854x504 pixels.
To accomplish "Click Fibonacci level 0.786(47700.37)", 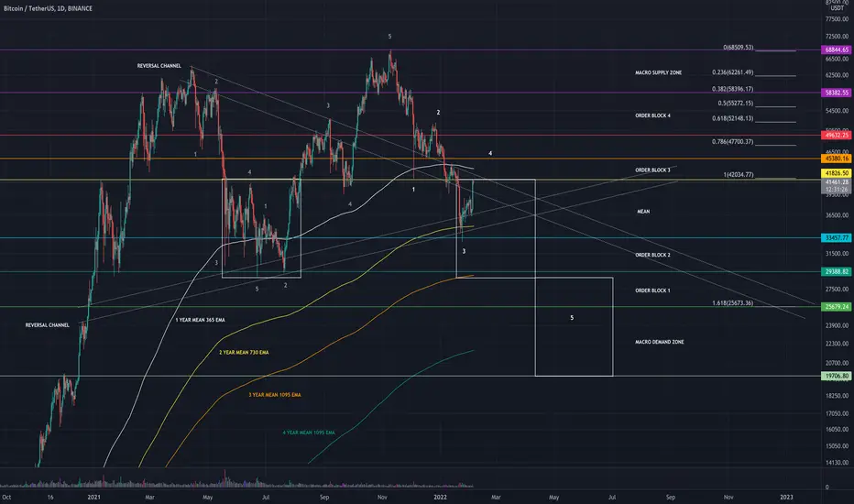I will point(732,142).
